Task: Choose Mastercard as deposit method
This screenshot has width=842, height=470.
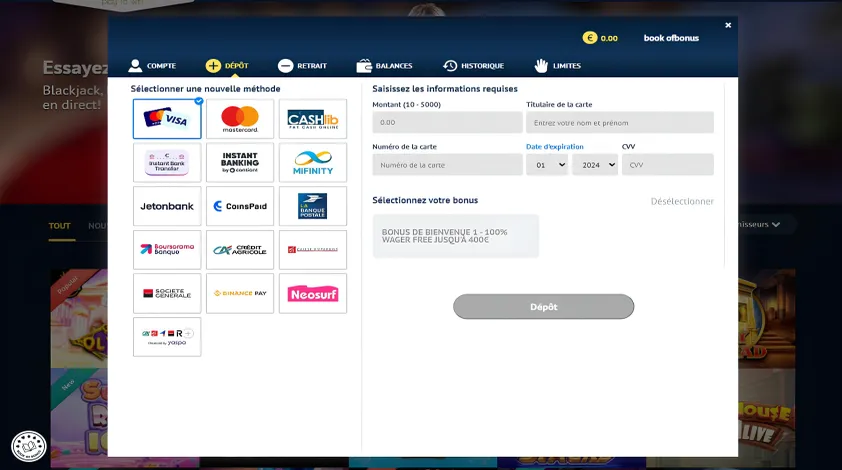Action: [240, 119]
